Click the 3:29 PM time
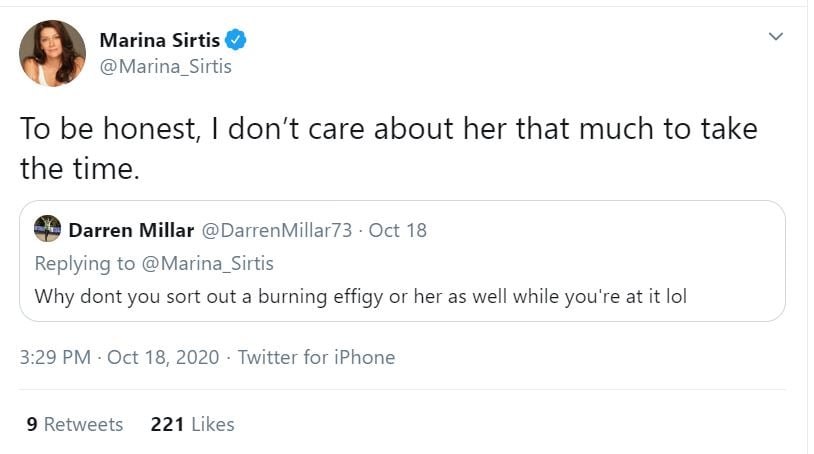The image size is (814, 454). click(x=58, y=357)
